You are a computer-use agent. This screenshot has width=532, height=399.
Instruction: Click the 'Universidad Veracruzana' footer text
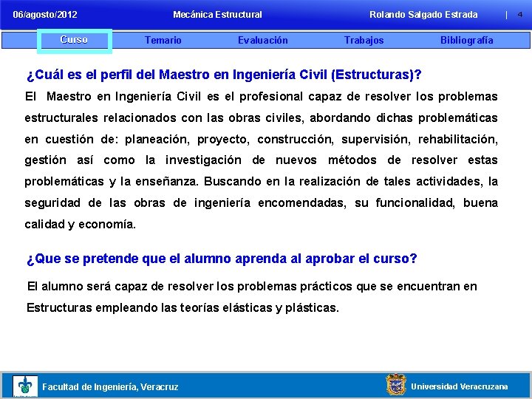pyautogui.click(x=460, y=386)
